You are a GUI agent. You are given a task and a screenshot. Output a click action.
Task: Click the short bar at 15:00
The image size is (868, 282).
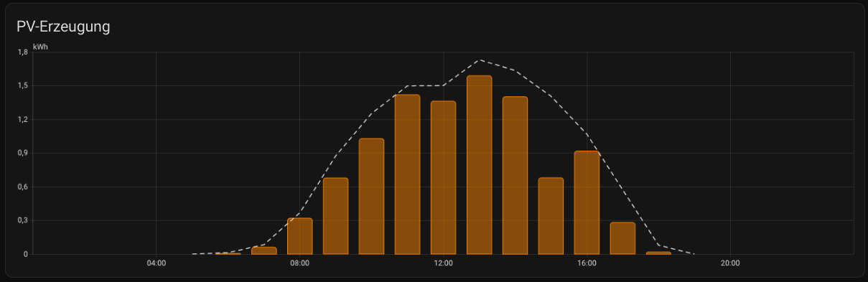click(551, 216)
